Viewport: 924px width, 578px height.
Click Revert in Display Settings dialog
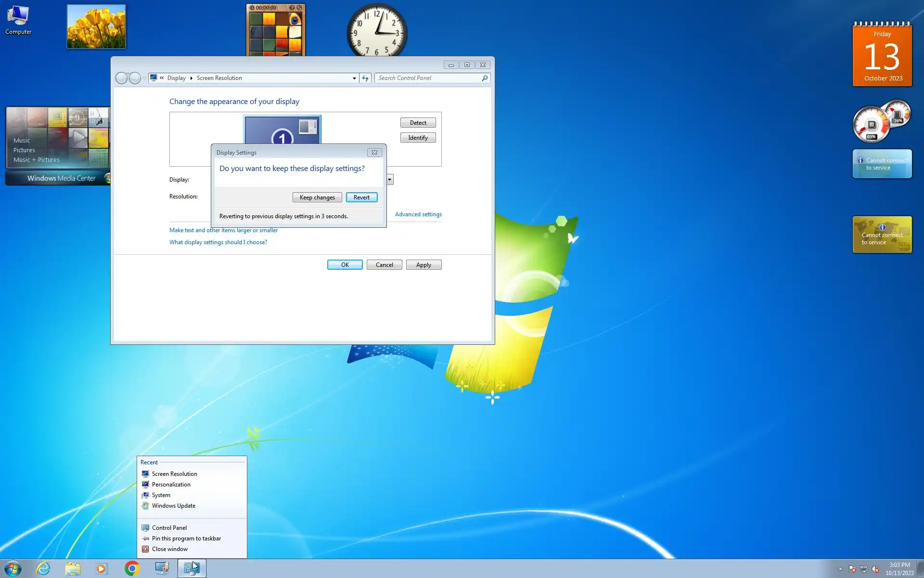pyautogui.click(x=361, y=197)
